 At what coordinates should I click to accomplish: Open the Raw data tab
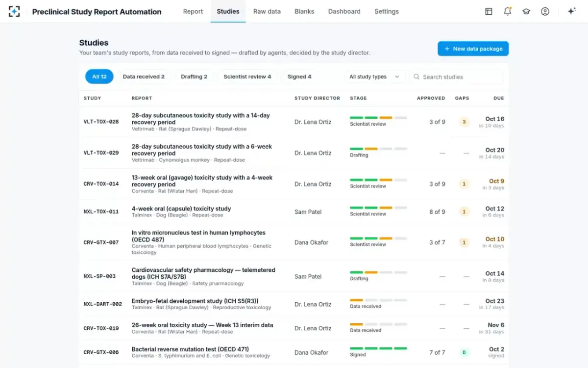[x=267, y=11]
